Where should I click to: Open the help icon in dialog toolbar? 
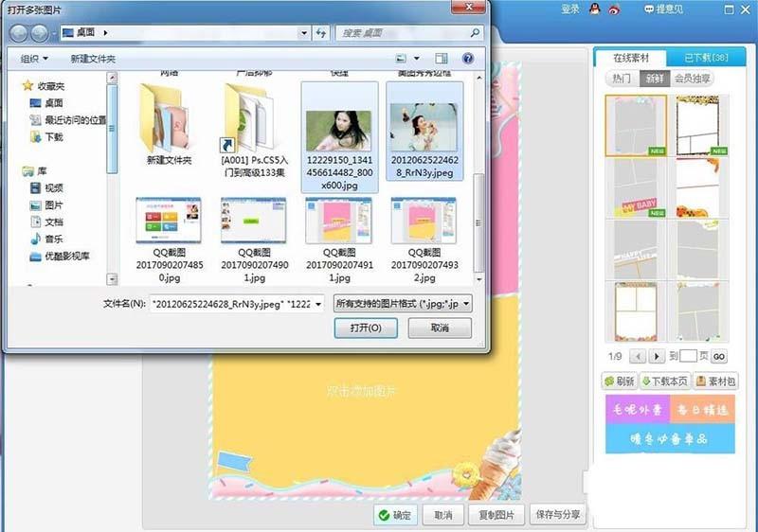coord(467,59)
